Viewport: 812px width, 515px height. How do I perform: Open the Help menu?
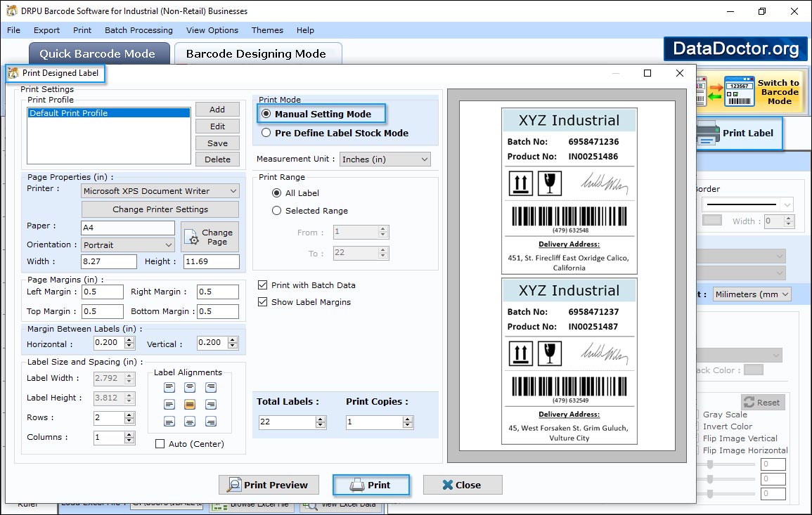click(x=306, y=30)
